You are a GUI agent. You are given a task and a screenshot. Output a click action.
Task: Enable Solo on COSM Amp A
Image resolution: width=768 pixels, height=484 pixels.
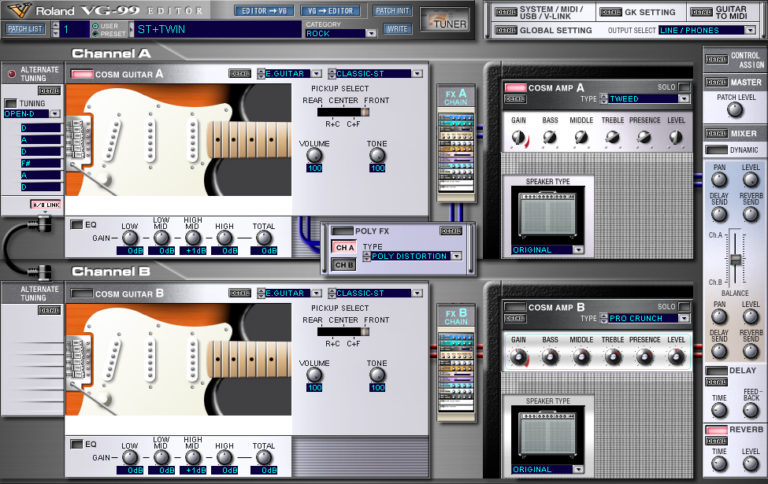point(684,87)
